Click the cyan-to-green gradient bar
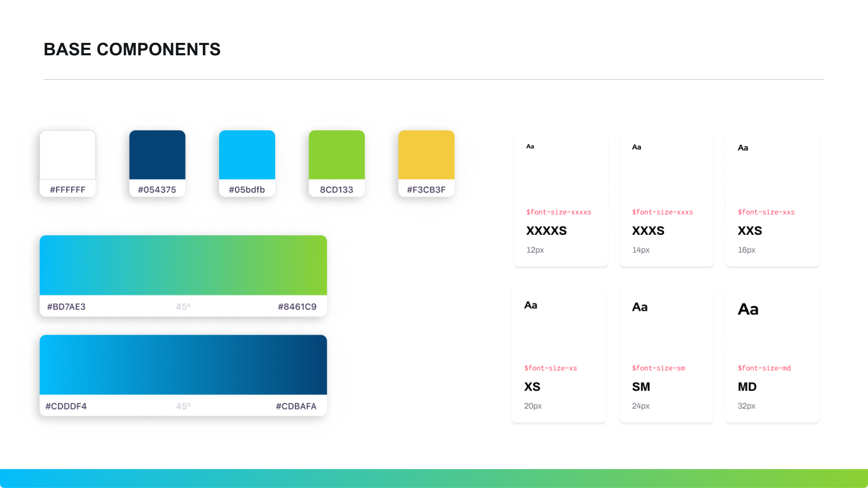Viewport: 868px width, 488px height. pos(183,265)
